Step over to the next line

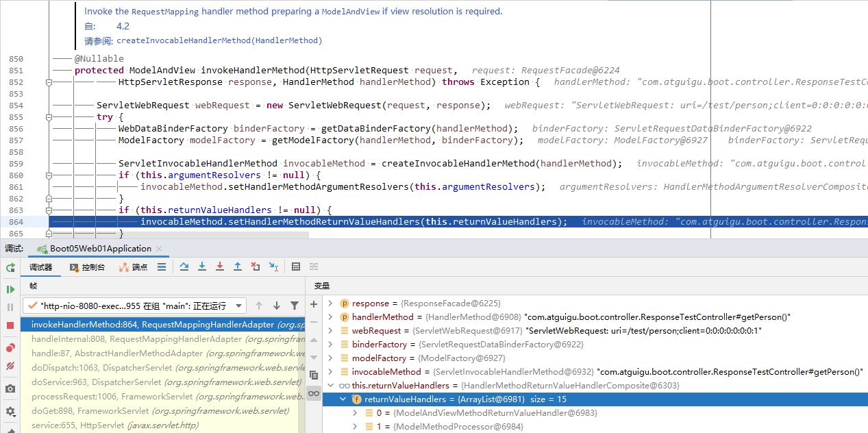click(184, 267)
